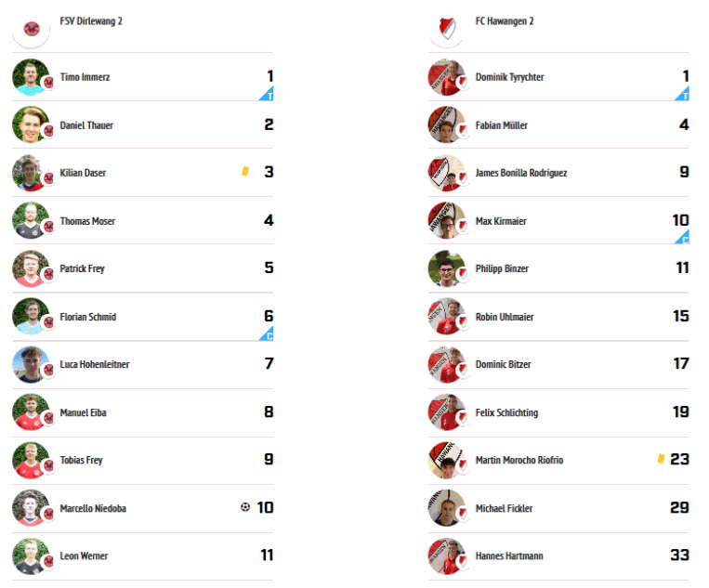Click Timo Immerz's goalkeeper T badge
The width and height of the screenshot is (709, 588).
coord(267,94)
